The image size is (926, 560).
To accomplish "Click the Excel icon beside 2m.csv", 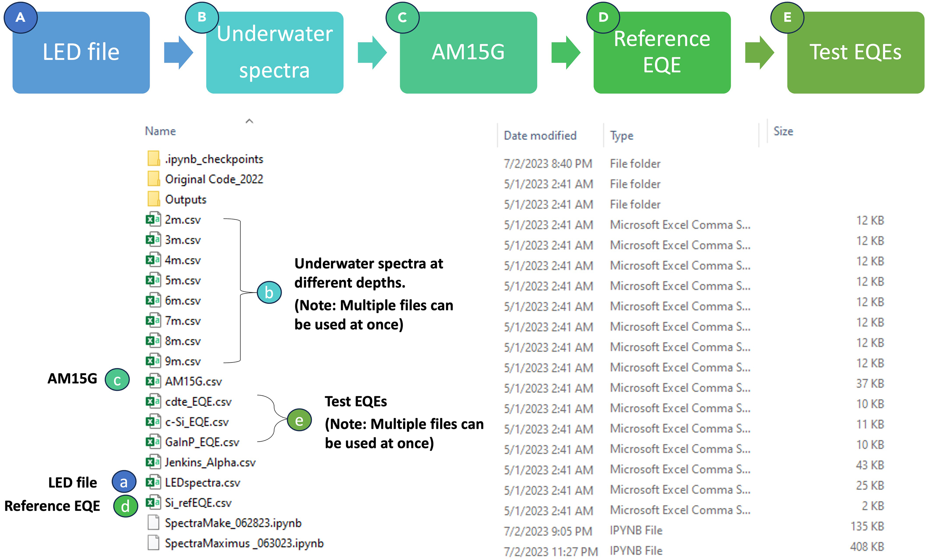I will coord(153,219).
